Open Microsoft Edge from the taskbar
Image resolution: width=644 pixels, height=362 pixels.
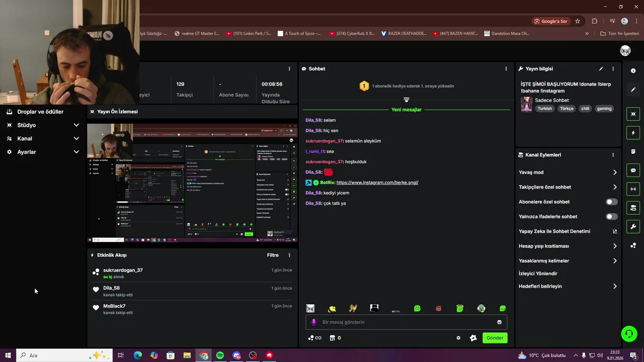click(137, 355)
